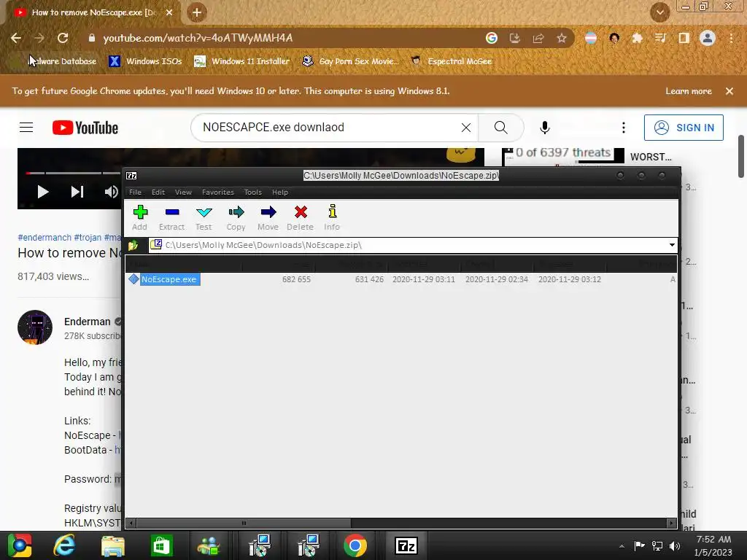Skip to the next video
Image resolution: width=747 pixels, height=560 pixels.
[x=77, y=192]
